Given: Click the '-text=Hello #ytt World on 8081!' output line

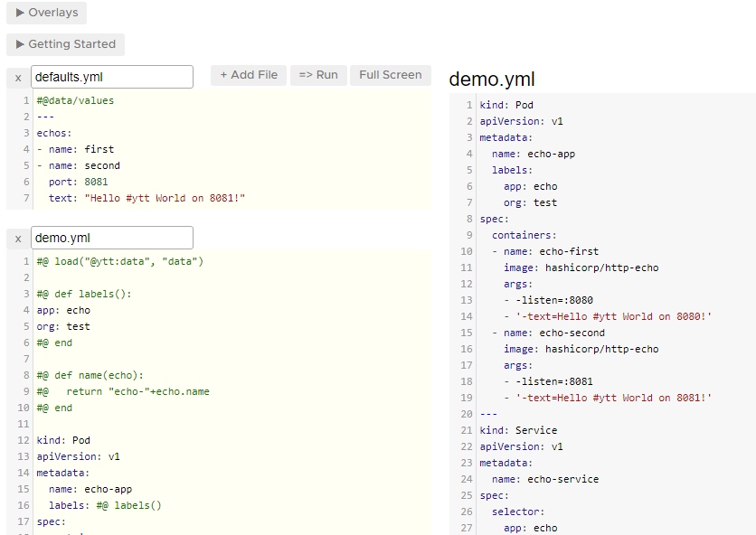Looking at the screenshot, I should pos(608,399).
